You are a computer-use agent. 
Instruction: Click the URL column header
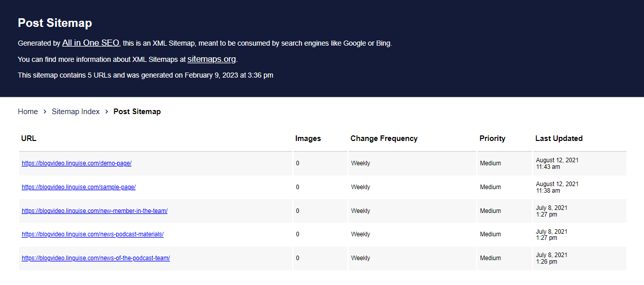(29, 138)
